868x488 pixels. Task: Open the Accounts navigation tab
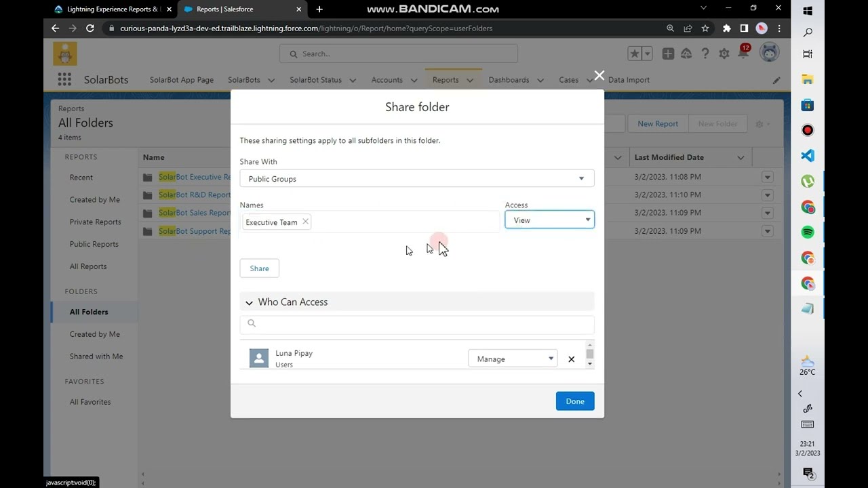pos(387,80)
